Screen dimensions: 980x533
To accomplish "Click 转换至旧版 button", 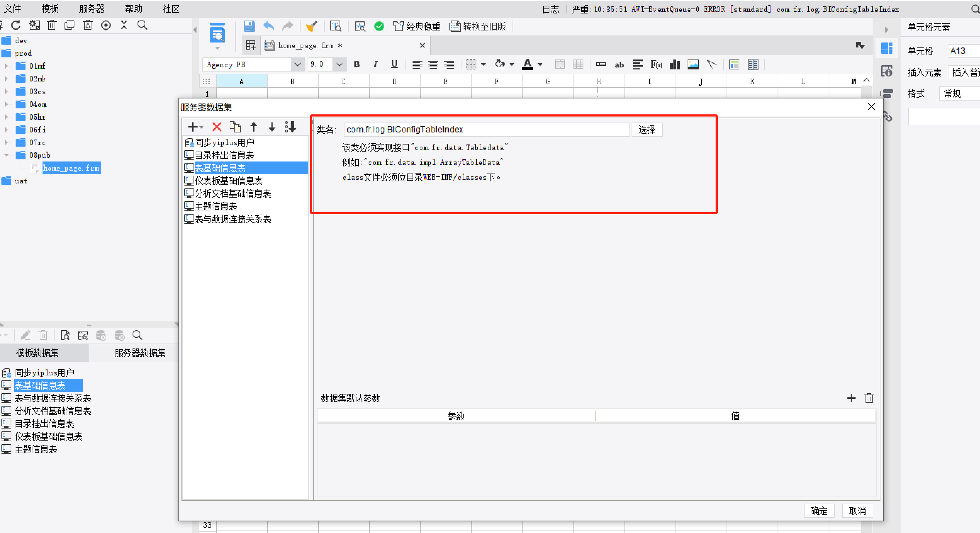I will coord(478,26).
